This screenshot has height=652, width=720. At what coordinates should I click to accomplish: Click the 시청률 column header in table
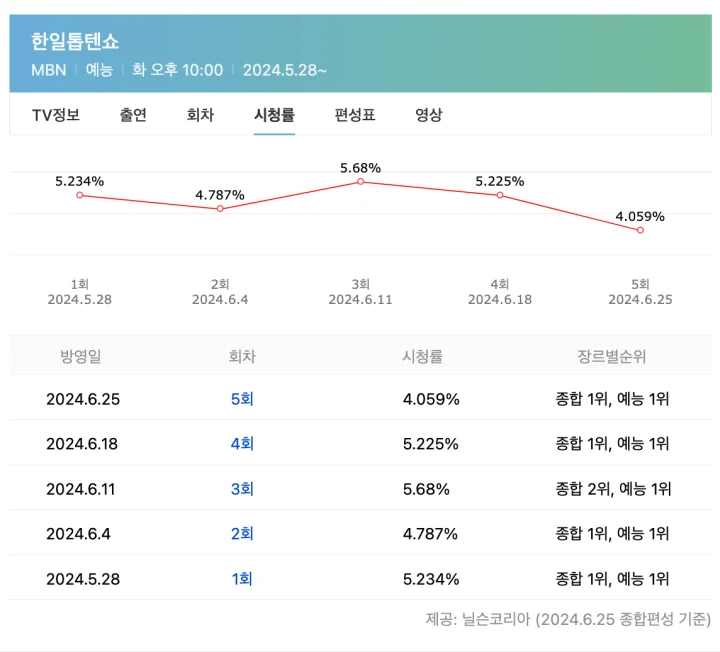(x=422, y=356)
